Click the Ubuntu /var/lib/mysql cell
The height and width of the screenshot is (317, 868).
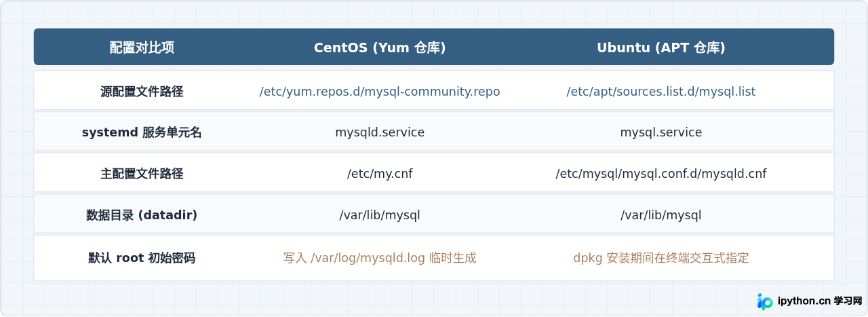[x=661, y=215]
